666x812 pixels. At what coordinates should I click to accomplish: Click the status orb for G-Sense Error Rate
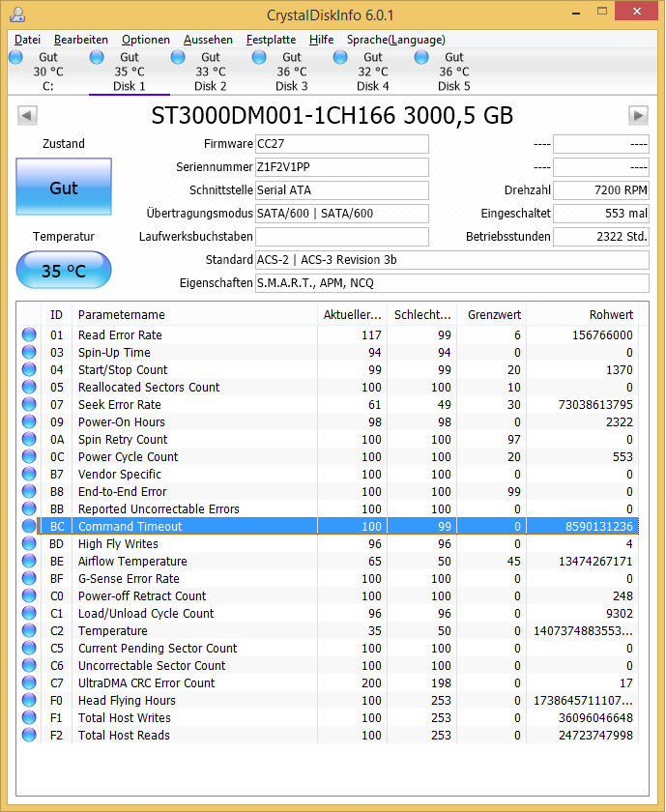tap(29, 578)
